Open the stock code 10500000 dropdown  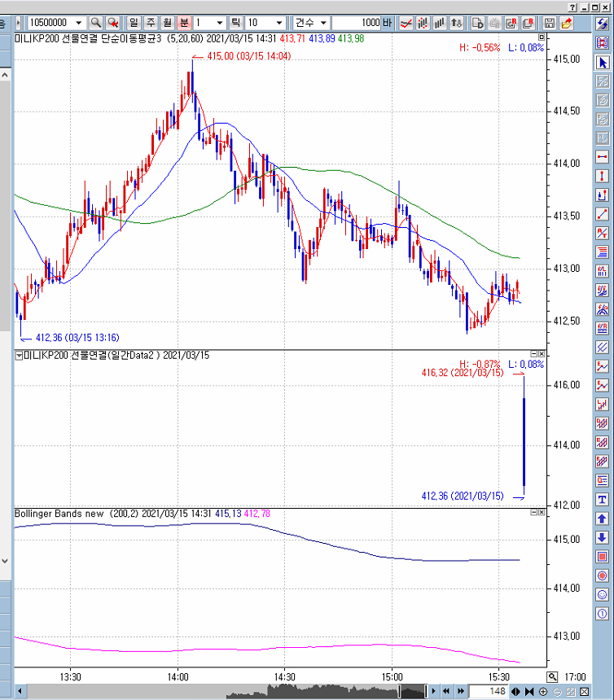tap(78, 23)
